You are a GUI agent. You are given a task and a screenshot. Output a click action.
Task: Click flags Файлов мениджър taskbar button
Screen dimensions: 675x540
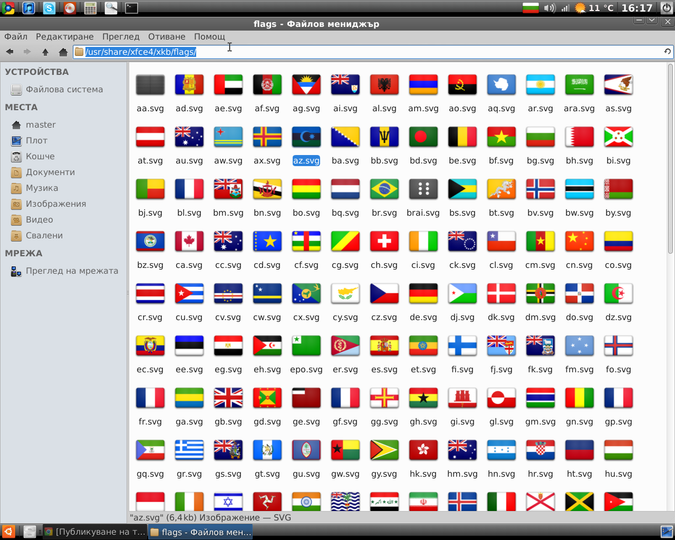[200, 532]
